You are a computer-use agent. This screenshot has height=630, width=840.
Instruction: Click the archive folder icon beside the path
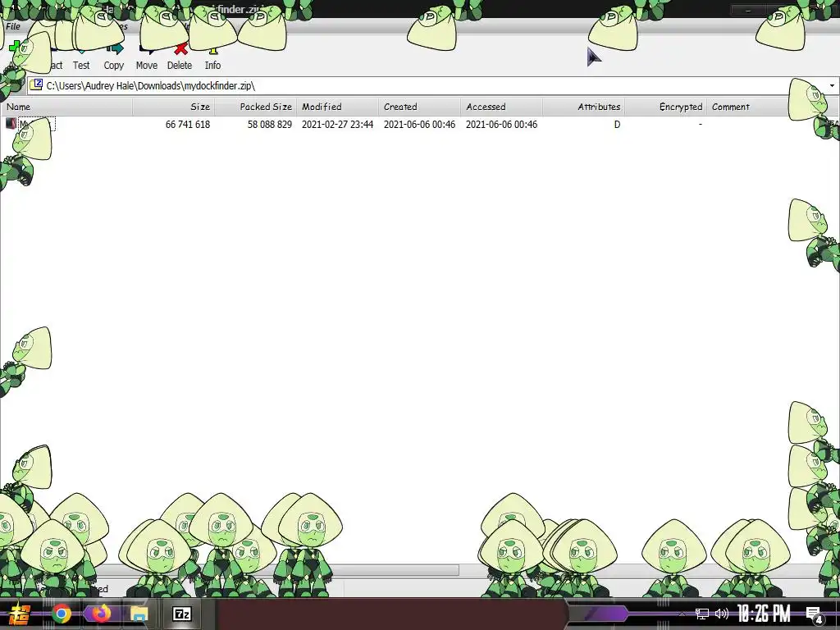click(x=36, y=85)
